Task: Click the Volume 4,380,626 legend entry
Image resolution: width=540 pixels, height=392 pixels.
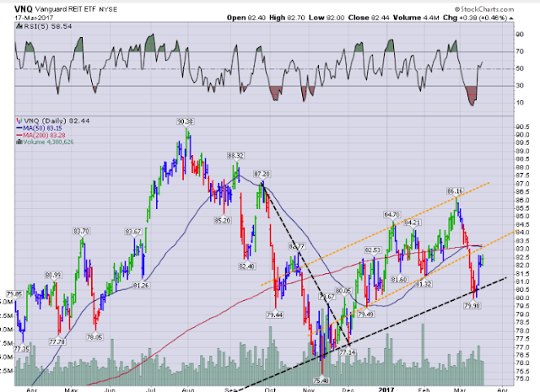Action: coord(48,142)
